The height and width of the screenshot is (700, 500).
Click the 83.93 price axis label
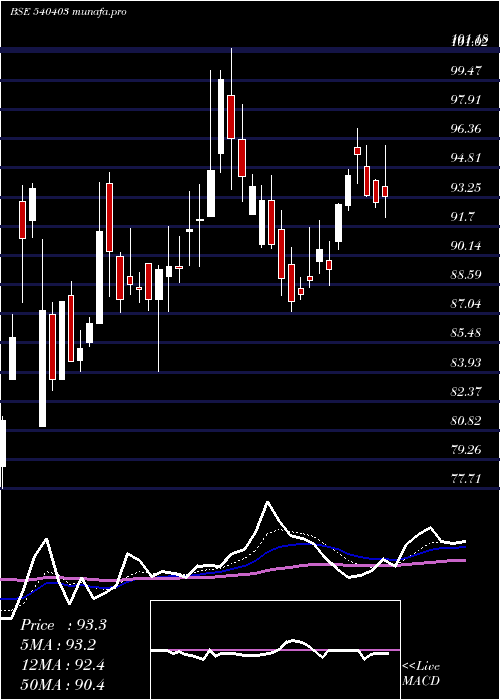pyautogui.click(x=466, y=362)
